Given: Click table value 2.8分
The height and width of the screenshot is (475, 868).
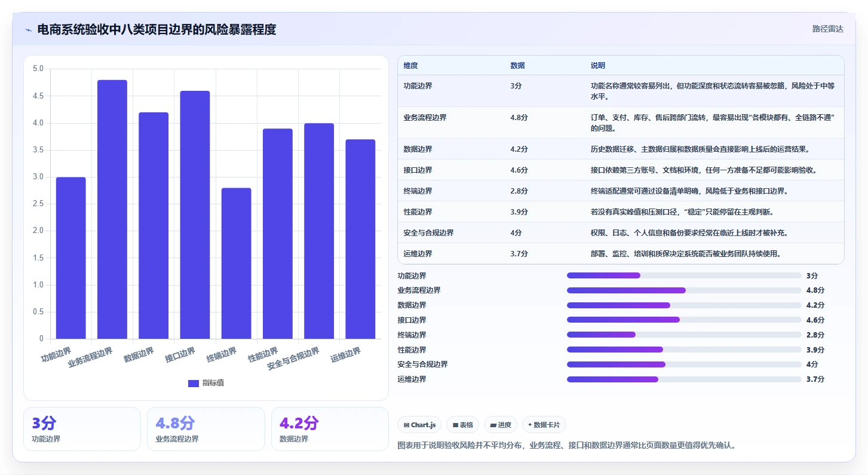Looking at the screenshot, I should [x=519, y=191].
